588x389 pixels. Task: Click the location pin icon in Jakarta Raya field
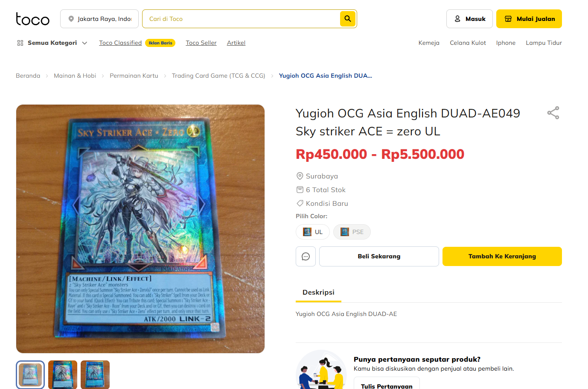[x=71, y=19]
